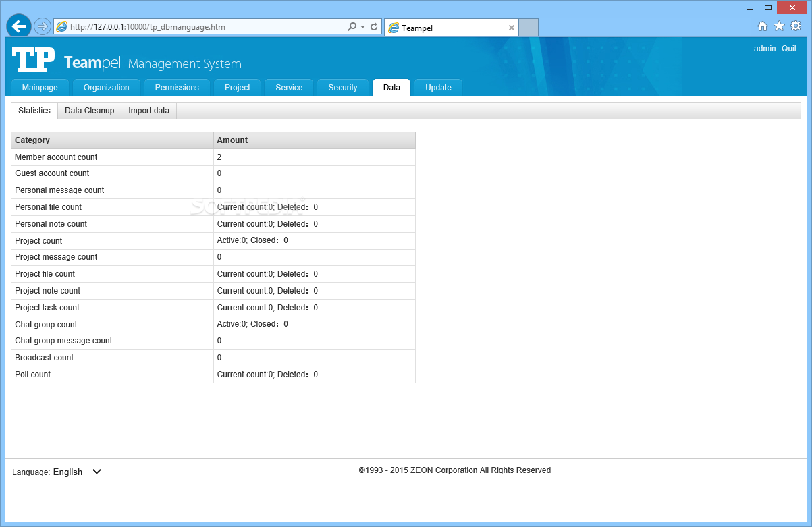The image size is (812, 527).
Task: Switch to the Organization tab
Action: coord(107,88)
